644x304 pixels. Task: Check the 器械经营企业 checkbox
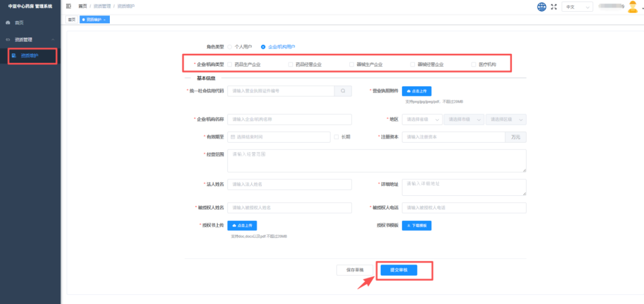pos(413,64)
